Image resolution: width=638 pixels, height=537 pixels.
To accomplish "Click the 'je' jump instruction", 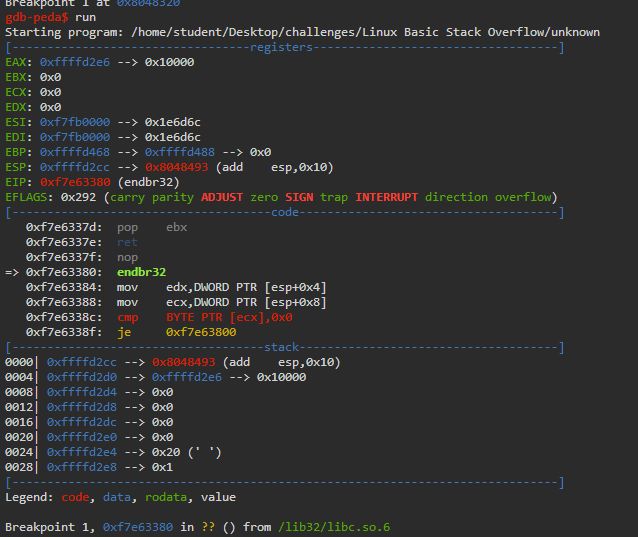I will [124, 333].
